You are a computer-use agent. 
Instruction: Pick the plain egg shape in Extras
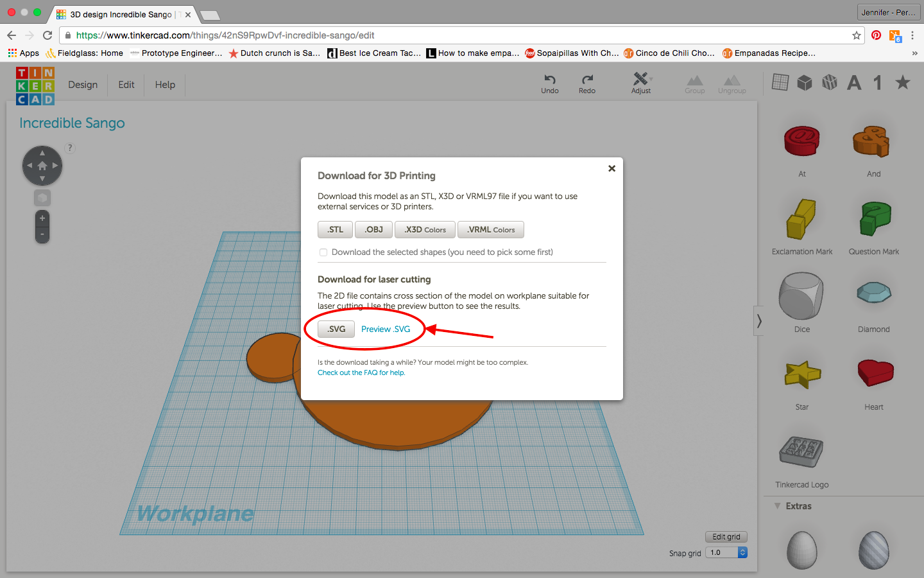tap(802, 550)
